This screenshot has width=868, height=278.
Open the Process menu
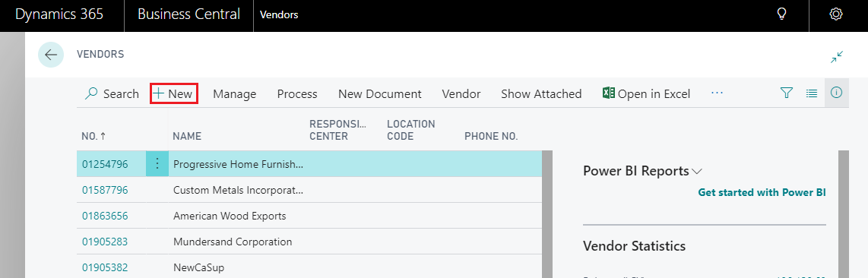click(x=297, y=94)
